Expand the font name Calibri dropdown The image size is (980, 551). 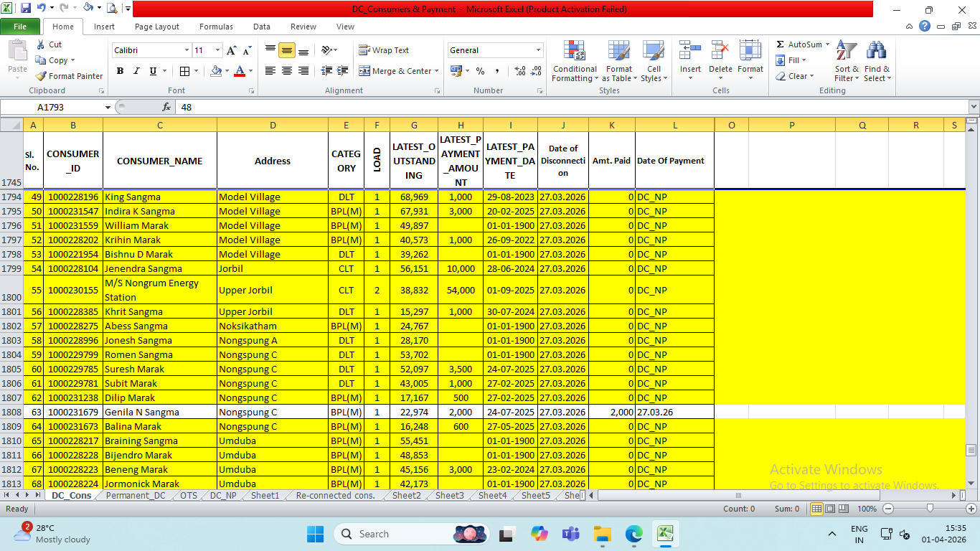coord(187,50)
